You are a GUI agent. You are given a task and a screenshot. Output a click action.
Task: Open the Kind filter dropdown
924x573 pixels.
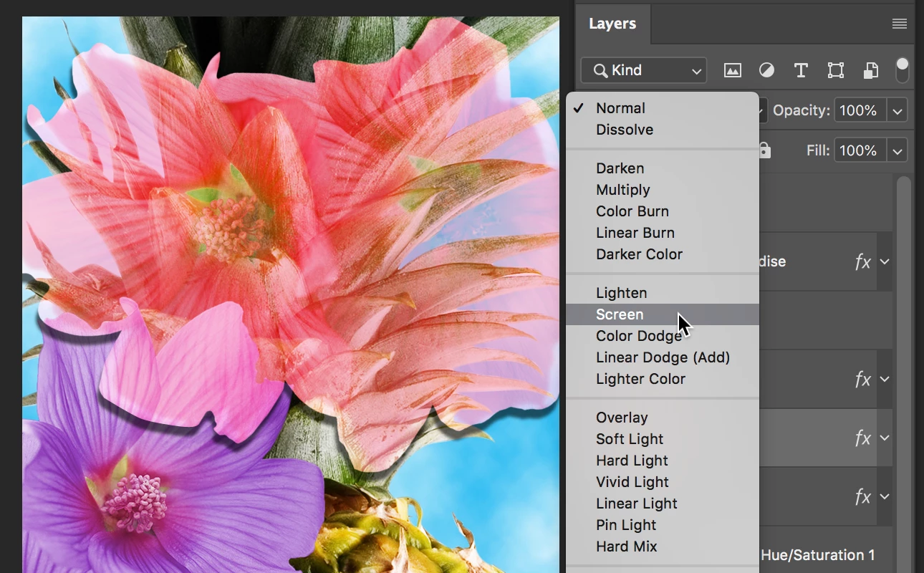coord(644,70)
